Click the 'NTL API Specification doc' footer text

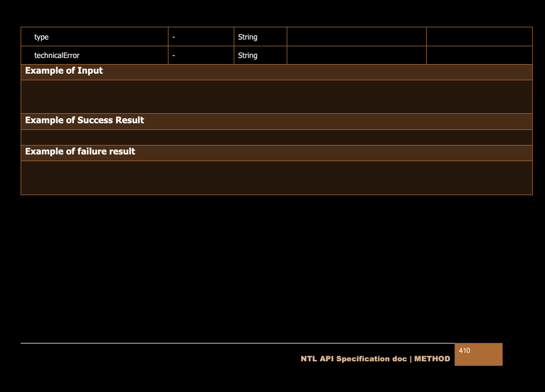[x=354, y=359]
